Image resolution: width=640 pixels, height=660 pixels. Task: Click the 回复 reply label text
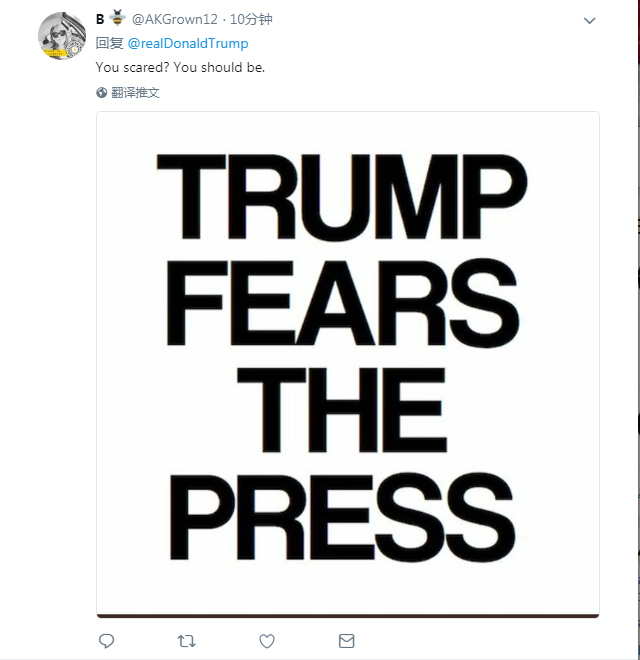pyautogui.click(x=109, y=43)
